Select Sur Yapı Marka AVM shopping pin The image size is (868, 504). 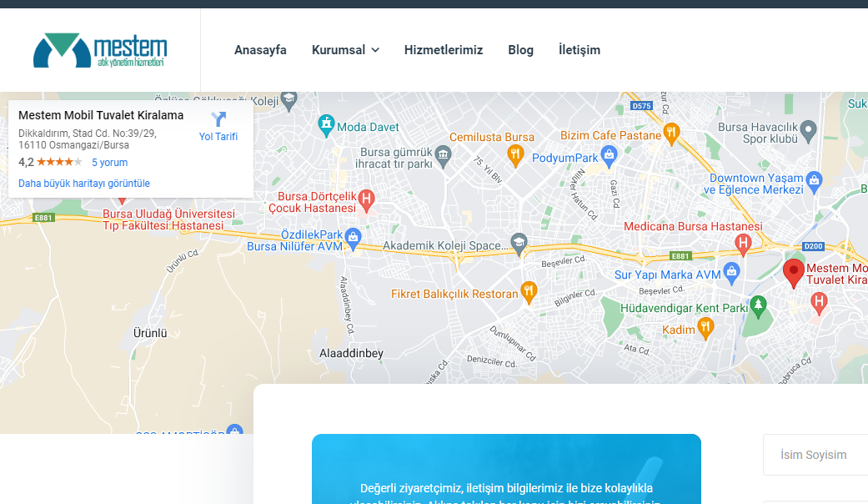(x=731, y=273)
